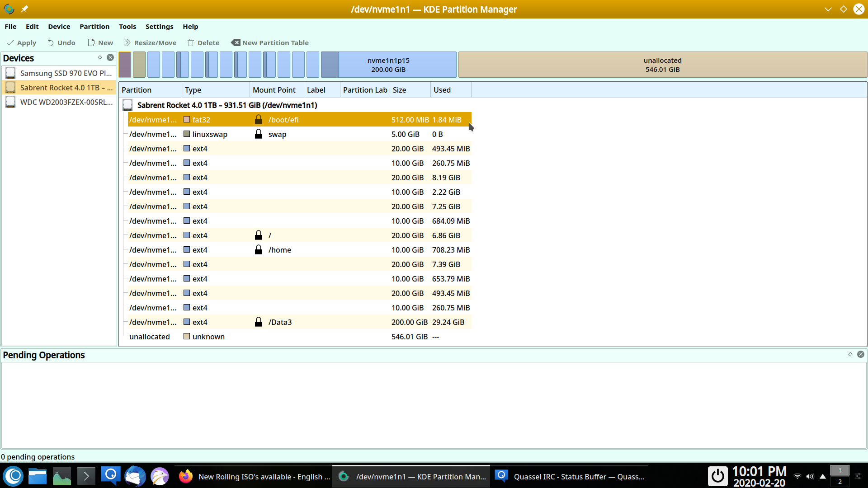Image resolution: width=868 pixels, height=488 pixels.
Task: Select the unallocated unknown row
Action: click(x=299, y=337)
